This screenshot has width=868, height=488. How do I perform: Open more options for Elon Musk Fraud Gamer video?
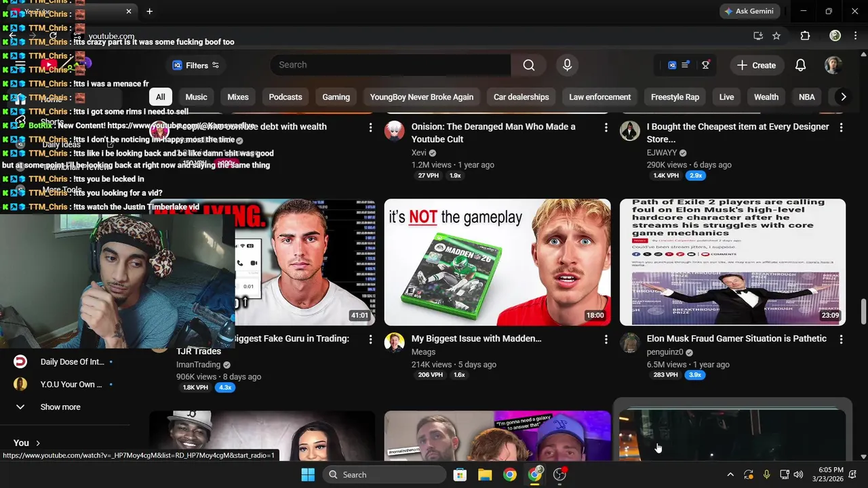(x=841, y=339)
